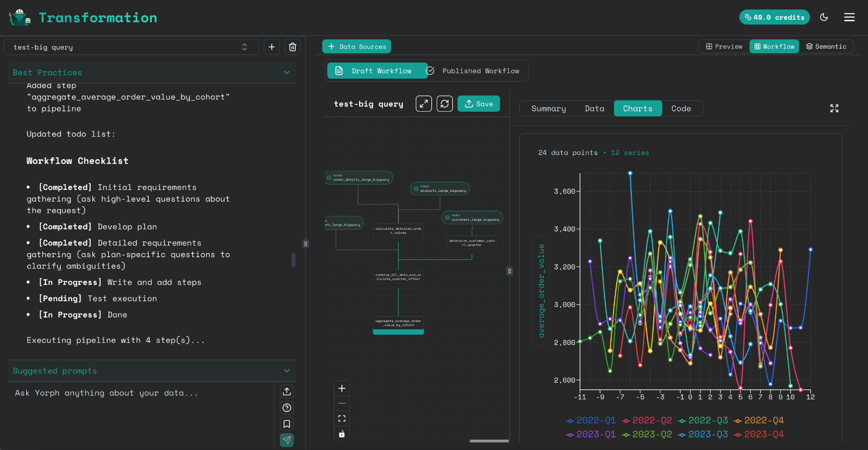Fit the workflow view using the frame icon
This screenshot has width=868, height=450.
(342, 418)
